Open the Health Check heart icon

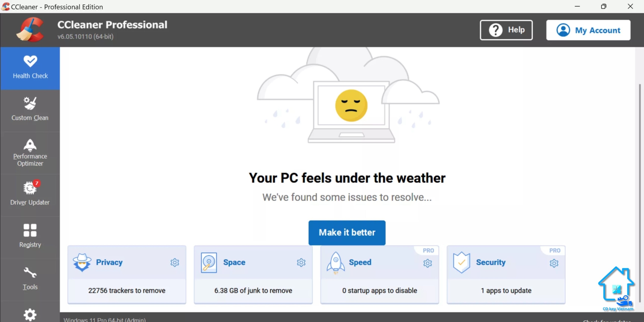click(x=30, y=61)
